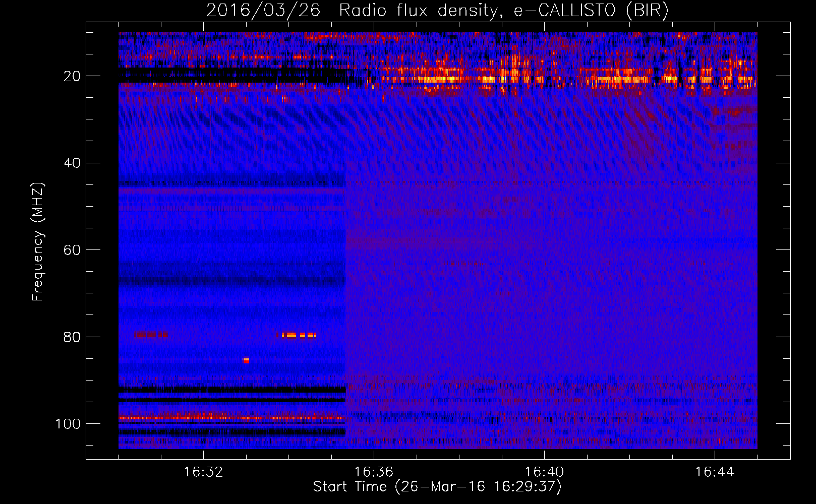The height and width of the screenshot is (504, 816).
Task: Click the 'Frequency (MHZ)' axis label
Action: (38, 241)
